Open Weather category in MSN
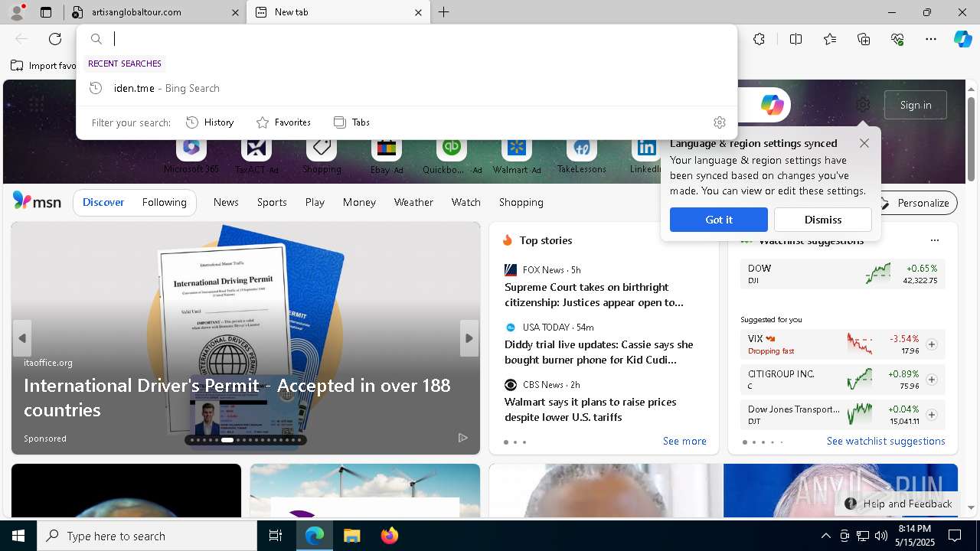 click(413, 202)
